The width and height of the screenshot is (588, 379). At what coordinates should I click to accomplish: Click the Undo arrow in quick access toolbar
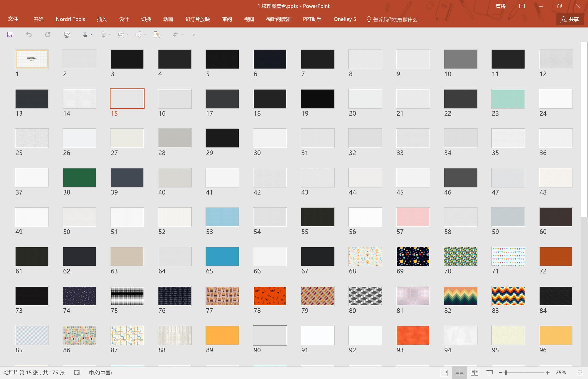point(29,35)
